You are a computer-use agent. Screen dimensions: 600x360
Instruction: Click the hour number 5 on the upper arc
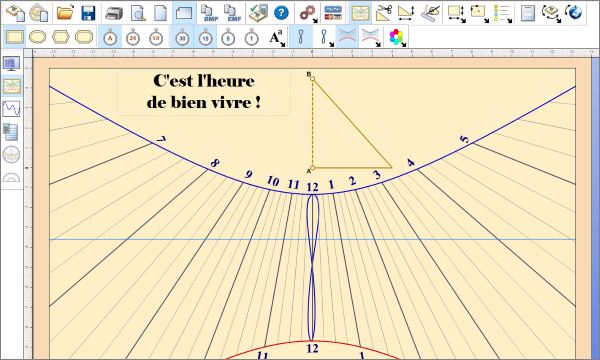pyautogui.click(x=464, y=139)
